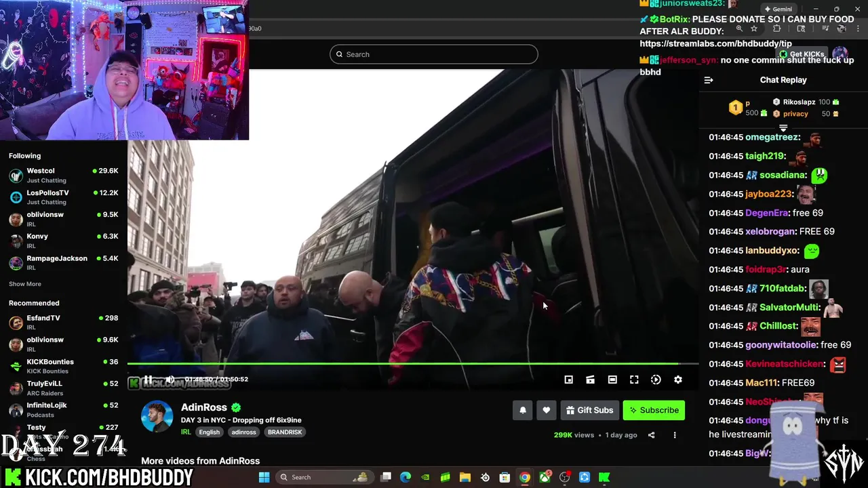This screenshot has height=488, width=868.
Task: Select the IRL category link
Action: (x=186, y=432)
